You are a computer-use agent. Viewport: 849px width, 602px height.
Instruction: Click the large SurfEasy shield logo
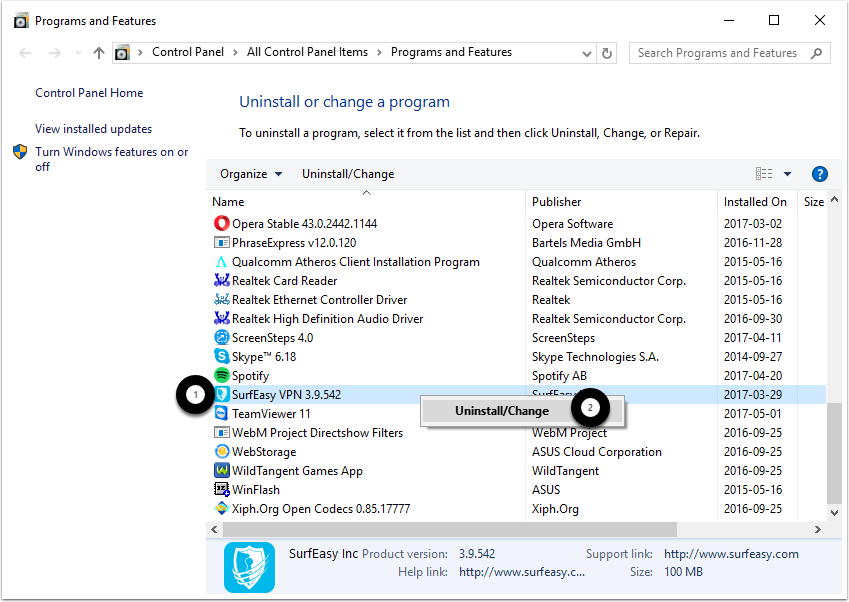point(249,567)
